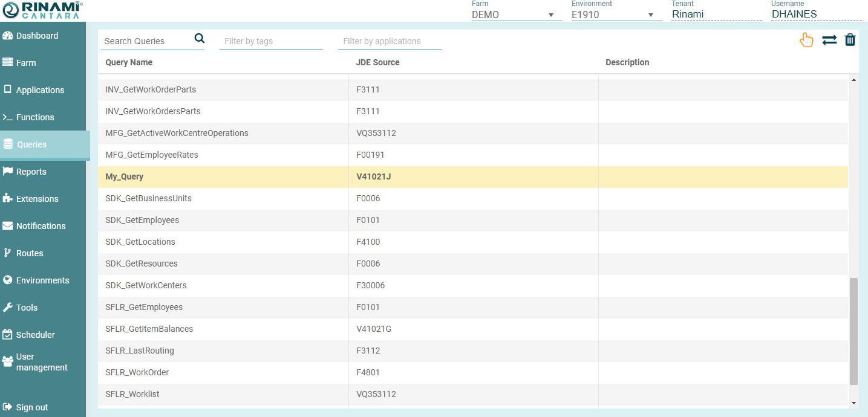Click the Filter by applications field
Screen dimensions: 868x417
pyautogui.click(x=389, y=41)
